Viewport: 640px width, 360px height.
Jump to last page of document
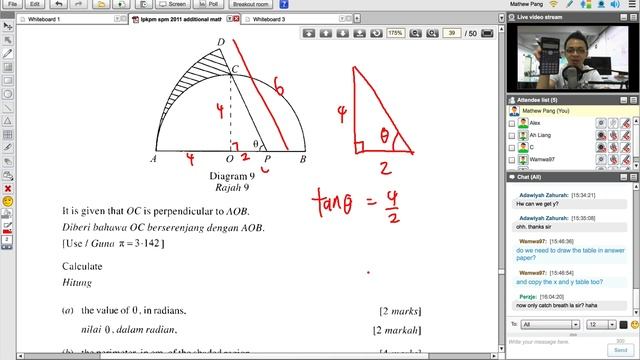click(359, 33)
